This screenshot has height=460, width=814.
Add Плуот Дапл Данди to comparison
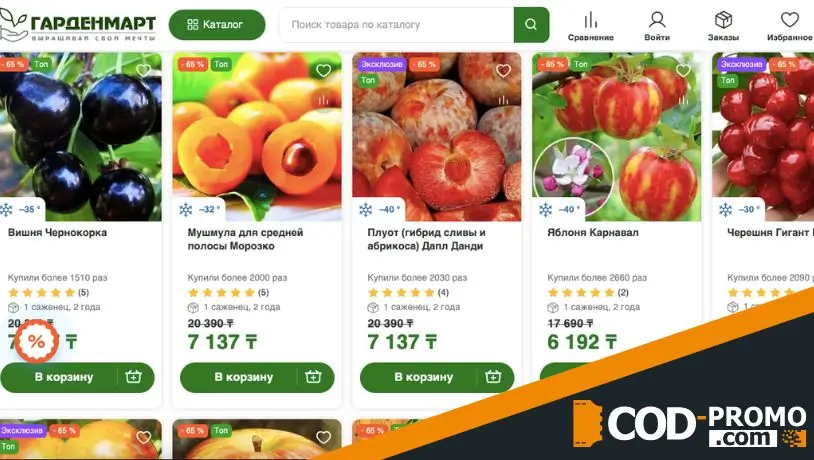pyautogui.click(x=503, y=99)
